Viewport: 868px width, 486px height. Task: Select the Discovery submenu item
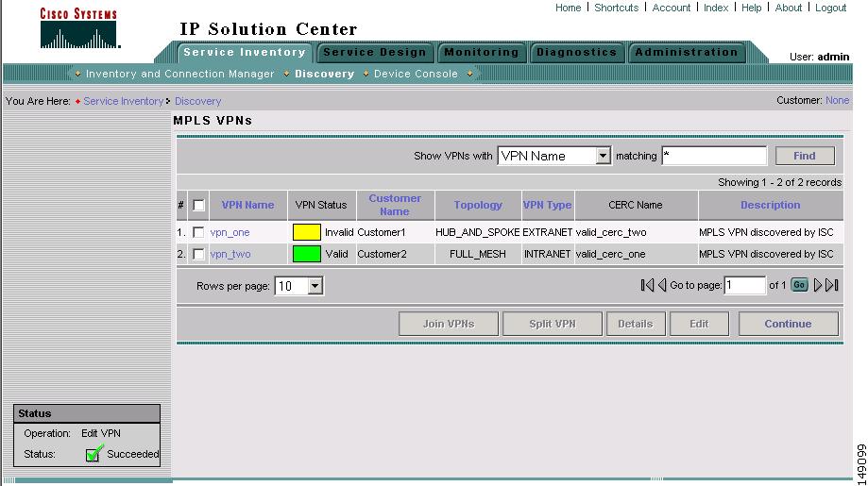point(324,74)
